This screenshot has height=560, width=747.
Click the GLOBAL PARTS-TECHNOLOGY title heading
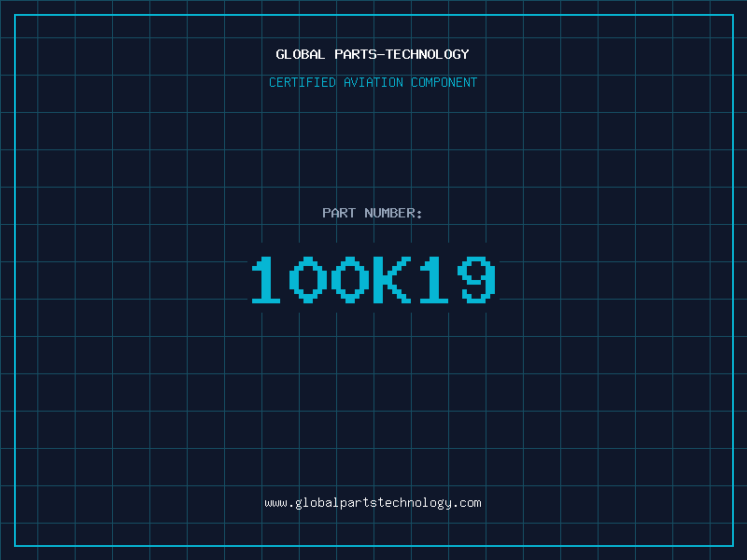coord(373,54)
